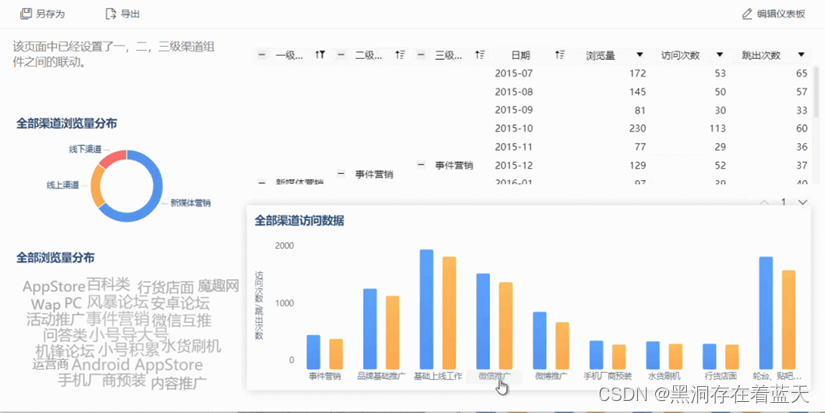Select orange 线上渠道 donut segment

(96, 185)
